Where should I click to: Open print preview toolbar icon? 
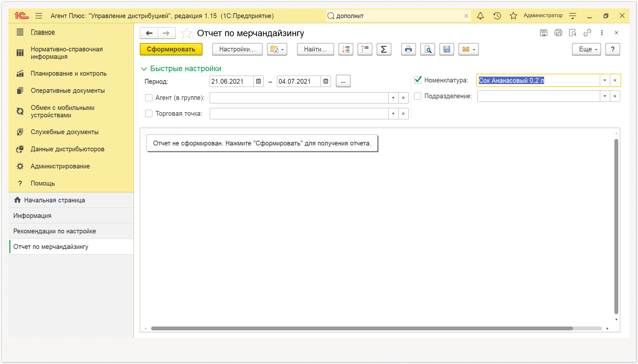coord(428,49)
